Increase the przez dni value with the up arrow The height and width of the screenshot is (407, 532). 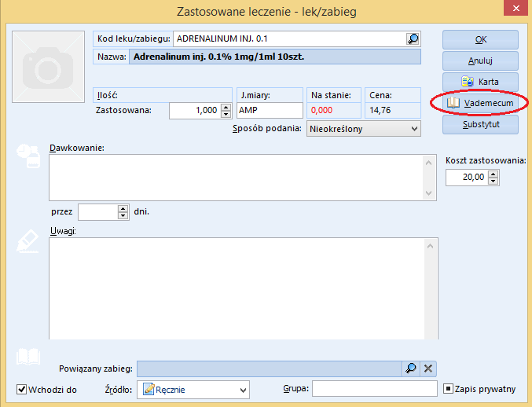(123, 208)
